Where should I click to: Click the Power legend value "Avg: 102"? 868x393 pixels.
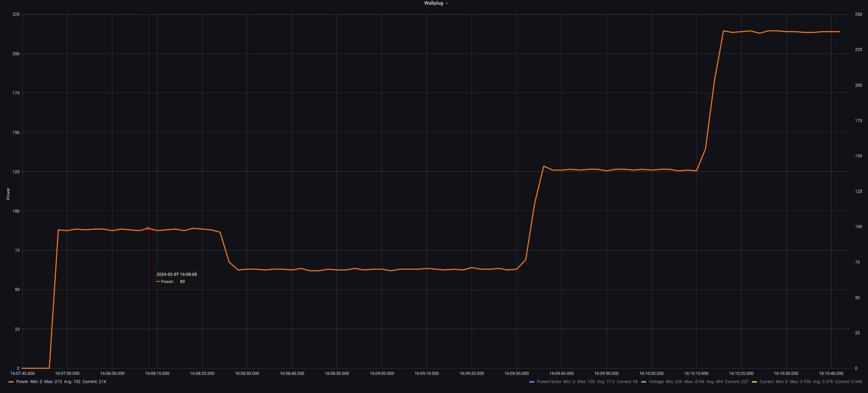(x=72, y=382)
